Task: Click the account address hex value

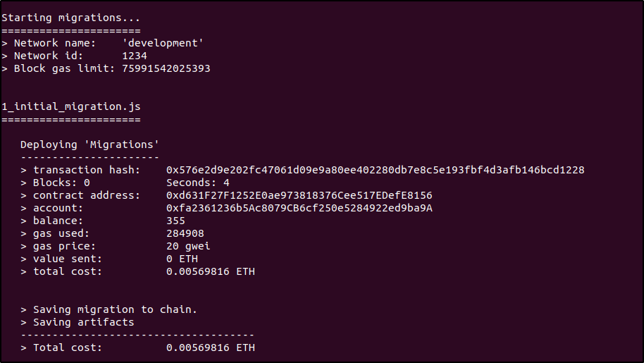Action: (299, 208)
